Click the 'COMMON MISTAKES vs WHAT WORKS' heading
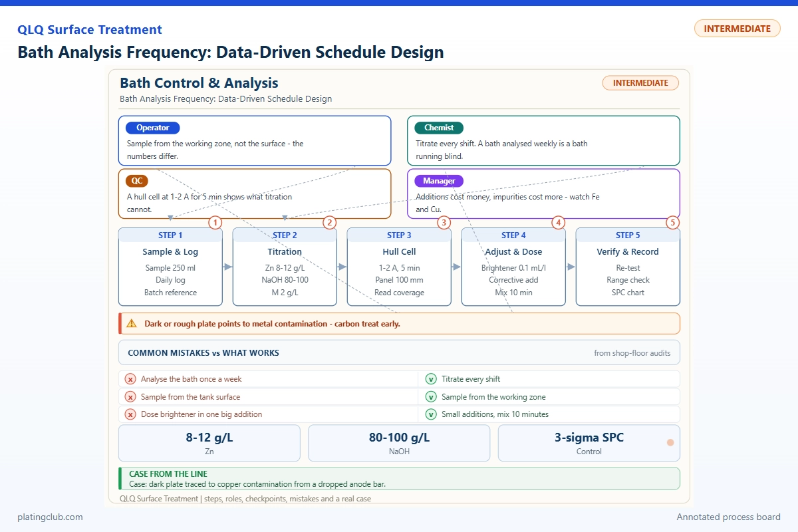Image resolution: width=798 pixels, height=532 pixels. point(203,353)
